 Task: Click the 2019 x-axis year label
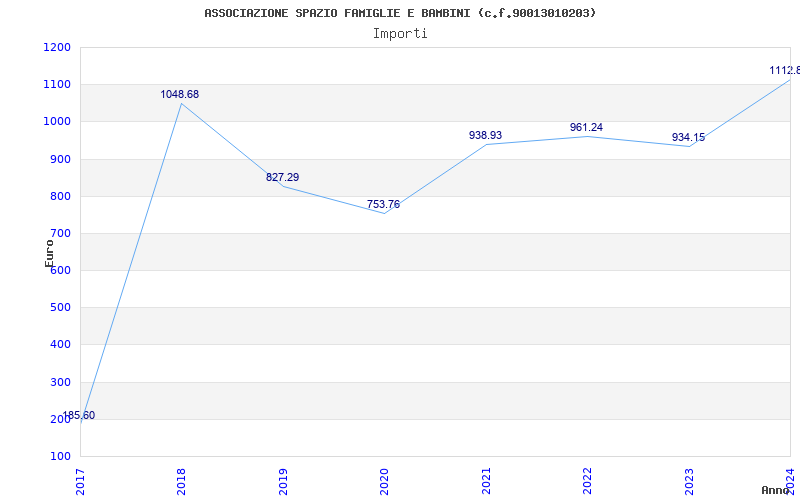pyautogui.click(x=283, y=481)
